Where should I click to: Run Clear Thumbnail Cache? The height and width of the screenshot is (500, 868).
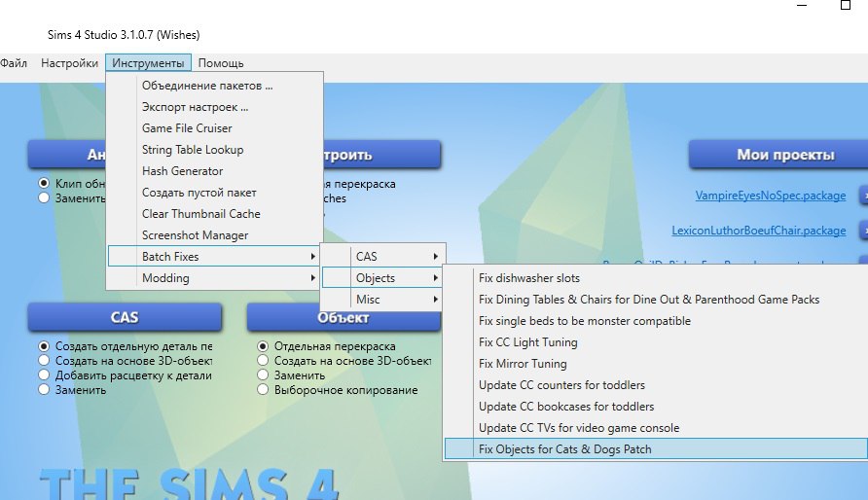215,213
